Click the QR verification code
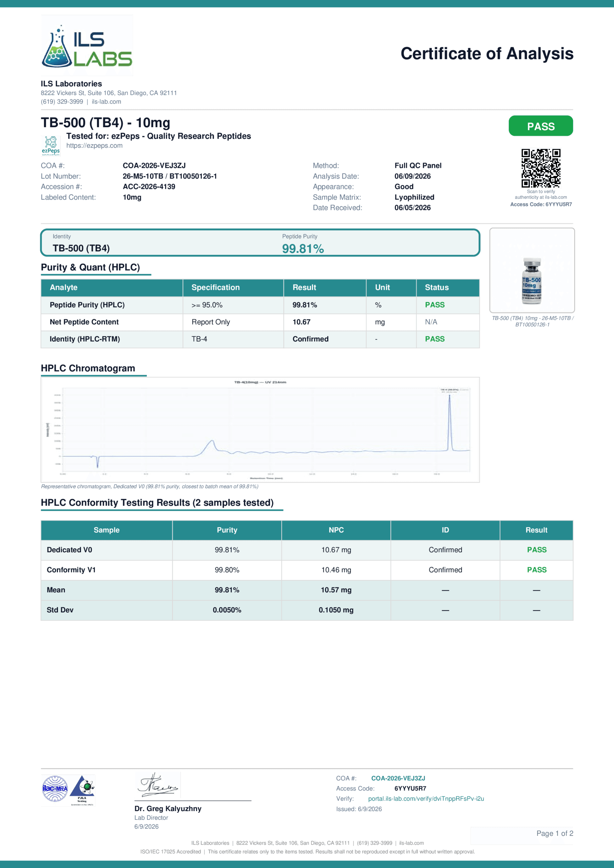614x868 pixels. (x=541, y=168)
